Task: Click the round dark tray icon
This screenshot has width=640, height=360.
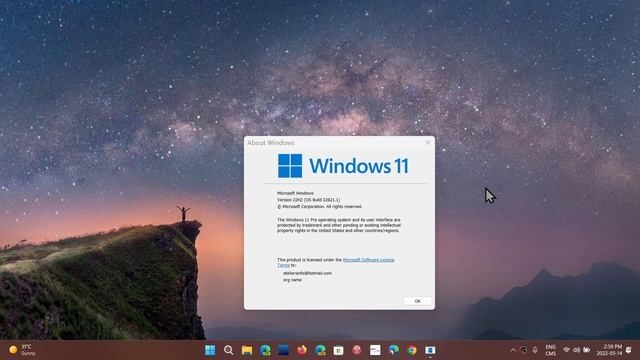Action: click(x=524, y=350)
